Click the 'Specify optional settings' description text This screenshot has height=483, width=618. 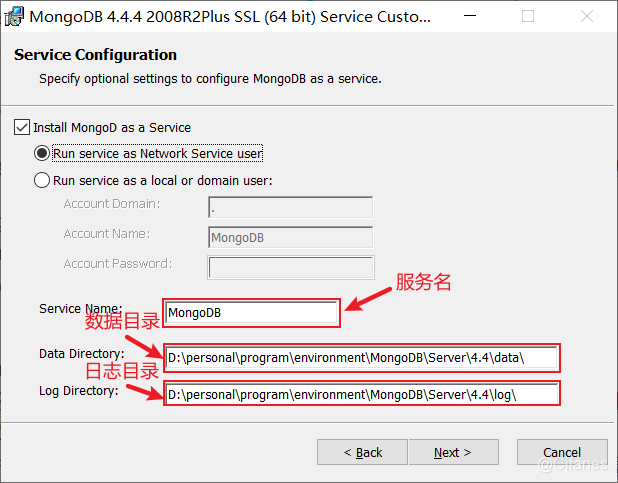[x=210, y=79]
